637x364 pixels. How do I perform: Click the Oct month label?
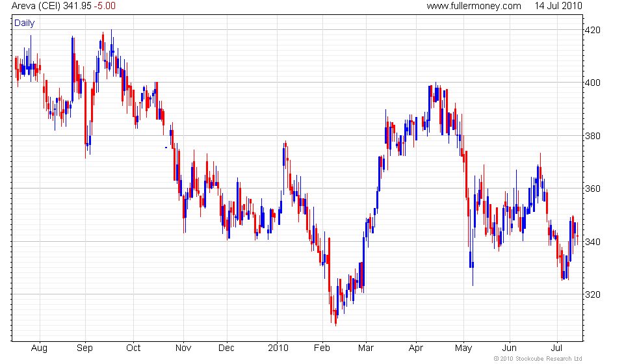click(x=133, y=348)
